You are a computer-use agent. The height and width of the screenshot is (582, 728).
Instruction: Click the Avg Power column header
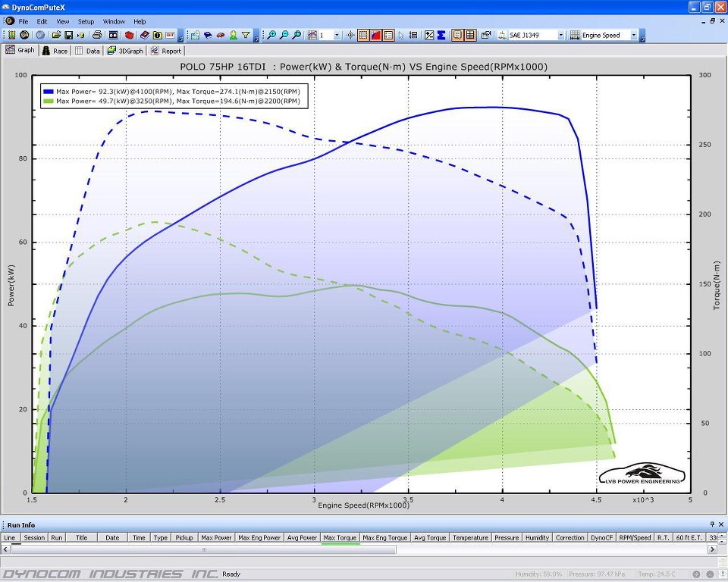click(302, 538)
